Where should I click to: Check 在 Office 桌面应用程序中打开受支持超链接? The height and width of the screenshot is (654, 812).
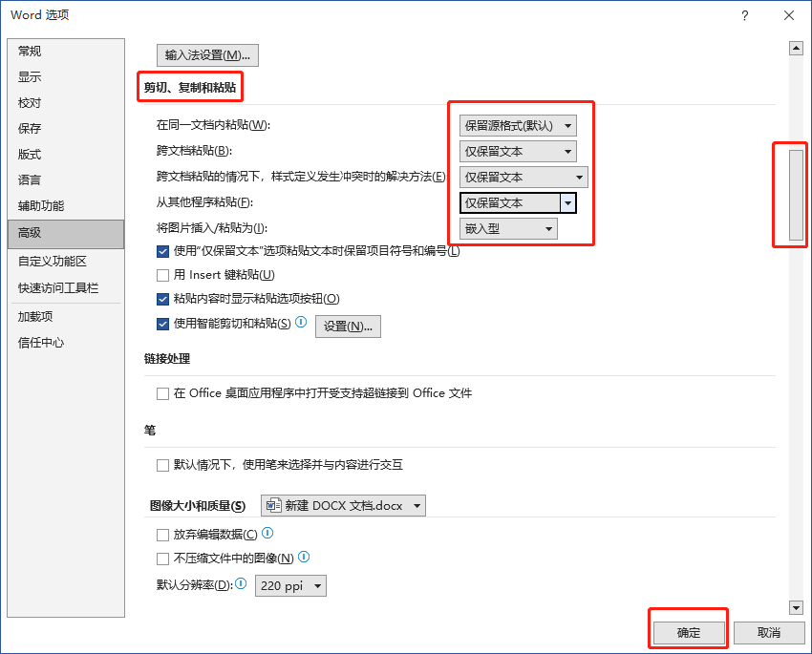162,393
